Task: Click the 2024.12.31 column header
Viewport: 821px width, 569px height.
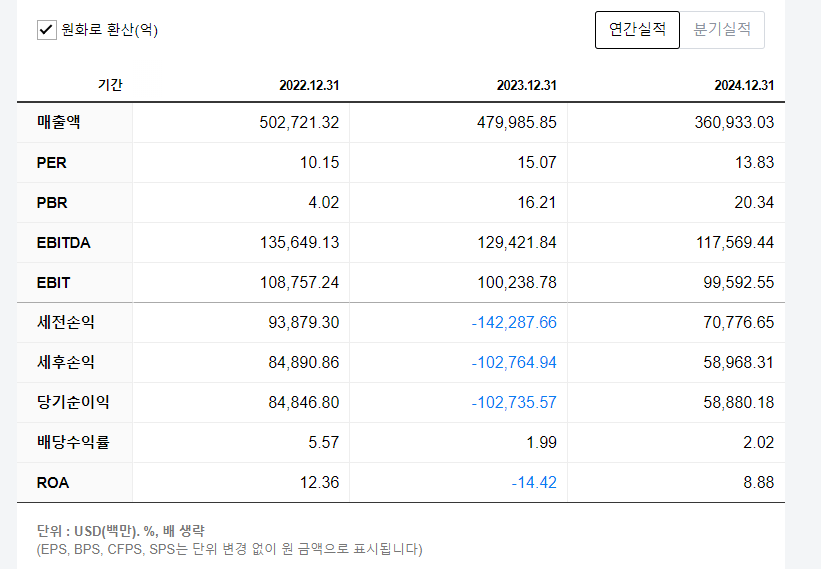Action: click(x=744, y=85)
